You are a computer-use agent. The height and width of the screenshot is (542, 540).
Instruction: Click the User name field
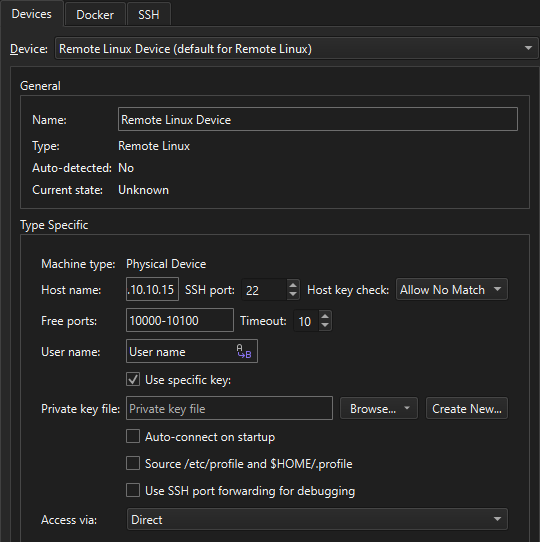coord(192,351)
